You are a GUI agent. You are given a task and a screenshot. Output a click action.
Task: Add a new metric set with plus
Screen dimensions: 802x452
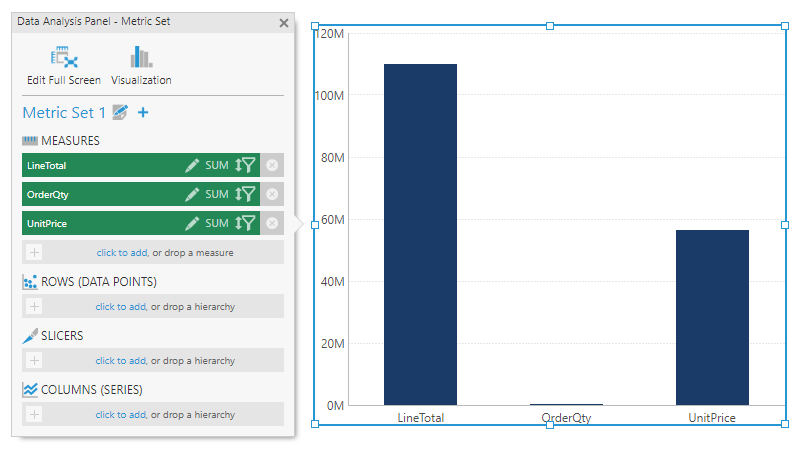(x=143, y=113)
